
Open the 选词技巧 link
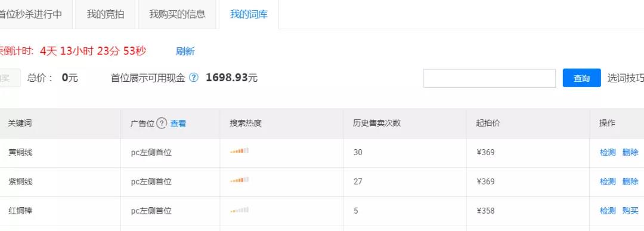(x=626, y=78)
